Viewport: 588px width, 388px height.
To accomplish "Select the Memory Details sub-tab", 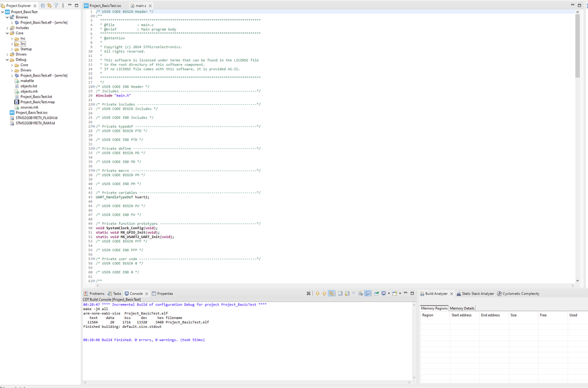I will [462, 308].
